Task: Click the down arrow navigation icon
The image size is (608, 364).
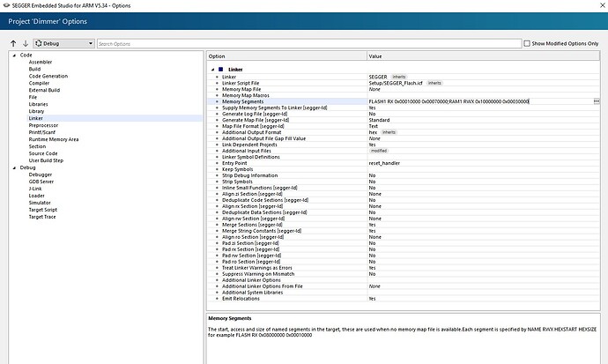Action: tap(25, 43)
